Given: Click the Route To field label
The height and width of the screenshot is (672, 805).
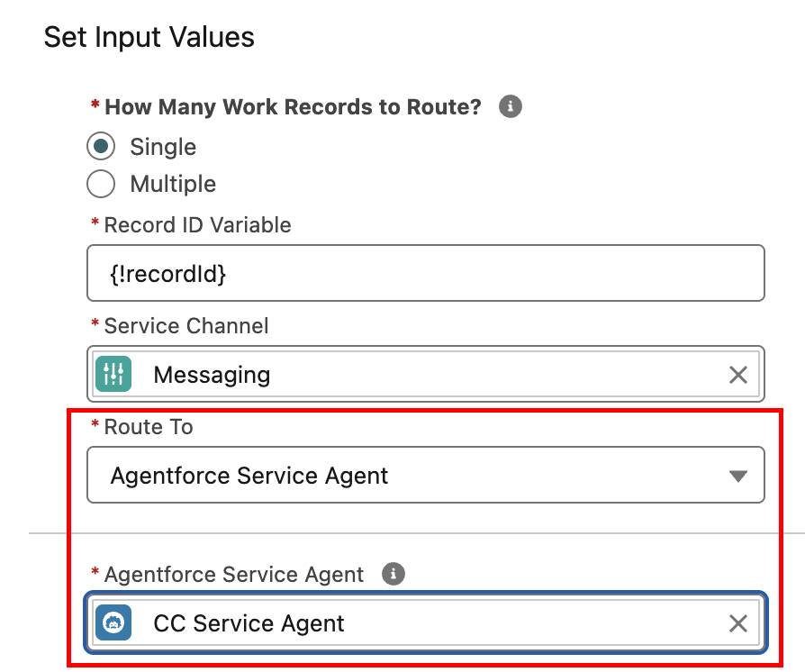Looking at the screenshot, I should [x=149, y=427].
